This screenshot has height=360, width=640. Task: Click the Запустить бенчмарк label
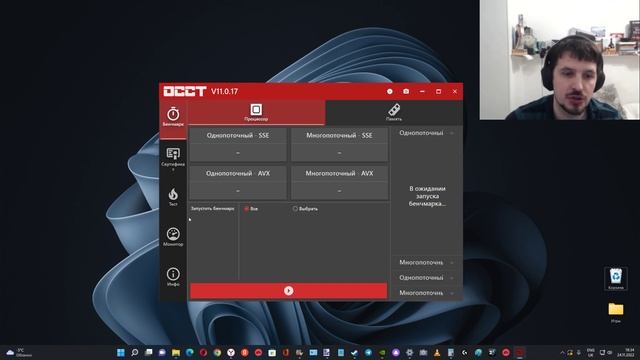click(213, 209)
